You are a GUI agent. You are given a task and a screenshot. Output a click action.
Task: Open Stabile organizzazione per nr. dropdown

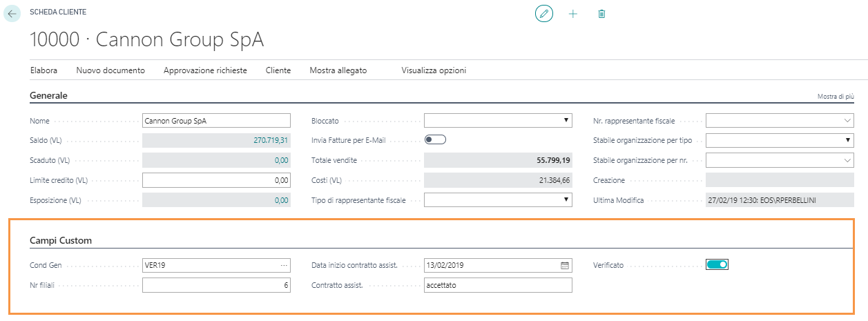[x=848, y=160]
